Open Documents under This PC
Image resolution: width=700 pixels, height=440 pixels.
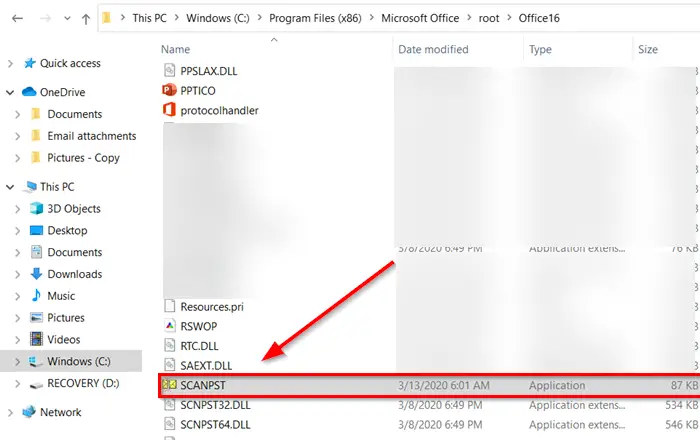(x=75, y=252)
